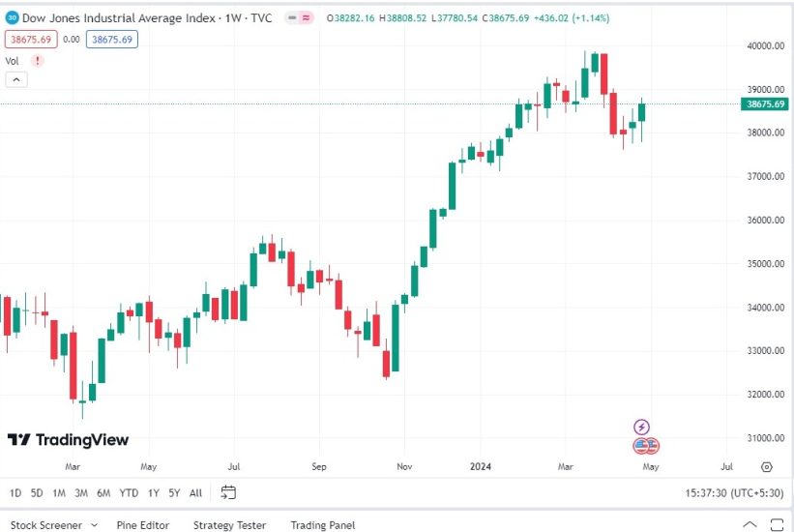794x532 pixels.
Task: Click the purple lightning bolt event icon
Action: coord(642,427)
